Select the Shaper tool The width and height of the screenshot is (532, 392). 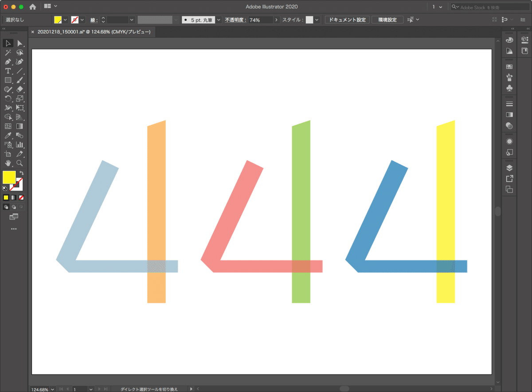[x=8, y=90]
